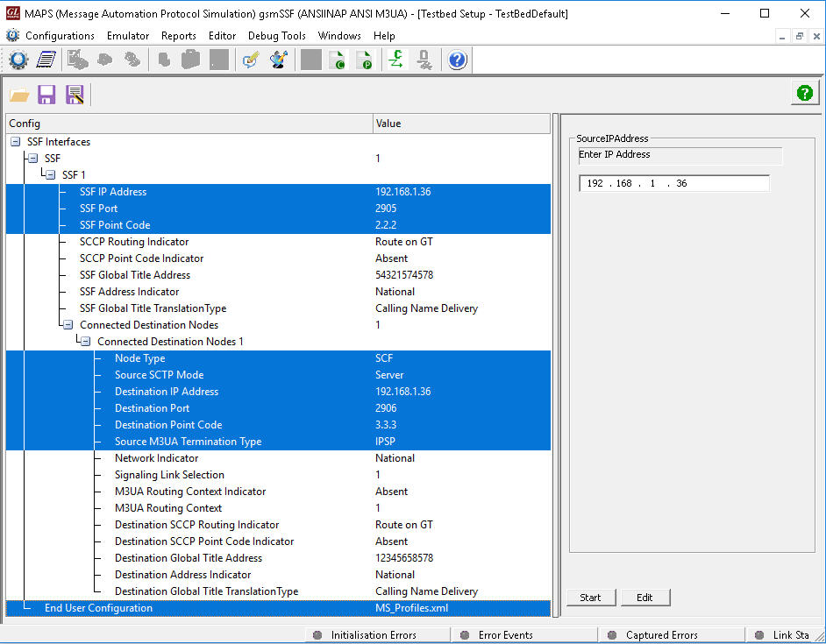The height and width of the screenshot is (644, 826).
Task: Open a configuration using the folder icon
Action: [x=19, y=94]
